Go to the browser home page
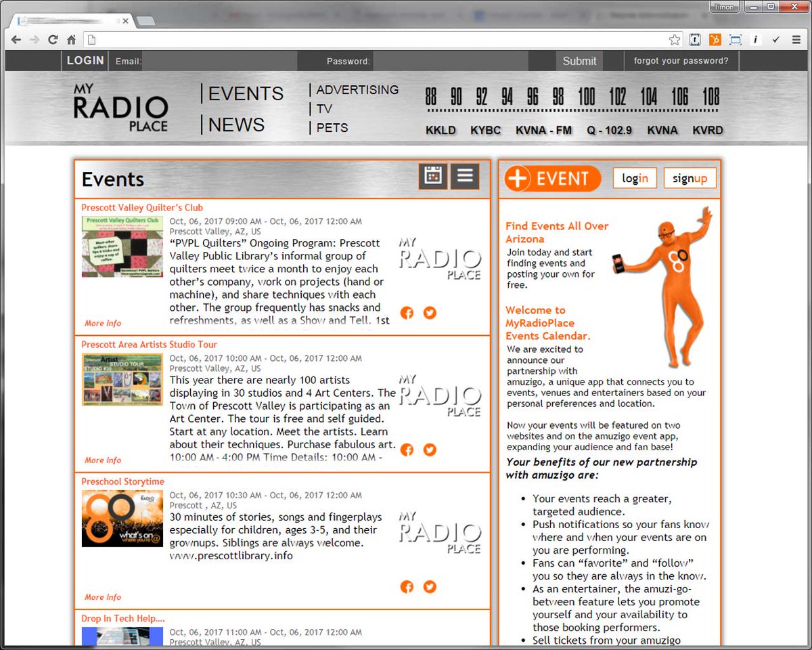This screenshot has width=812, height=650. coord(71,40)
